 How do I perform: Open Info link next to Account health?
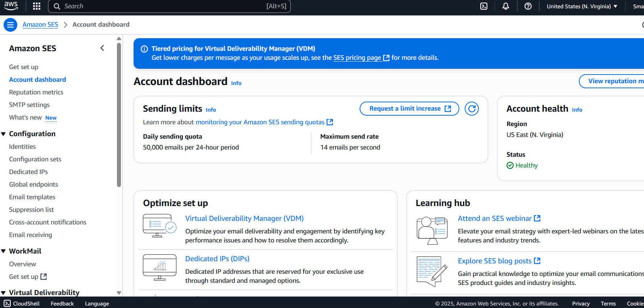577,110
